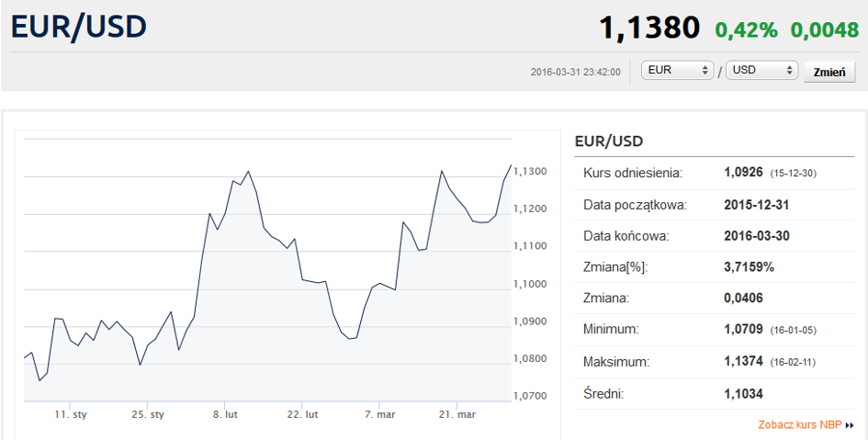Viewport: 868px width, 440px height.
Task: Click the Data początkowa value 2015-12-31
Action: [x=756, y=205]
